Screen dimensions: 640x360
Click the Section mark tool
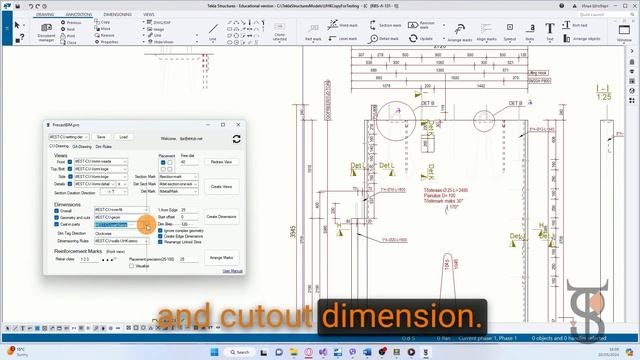(x=385, y=25)
